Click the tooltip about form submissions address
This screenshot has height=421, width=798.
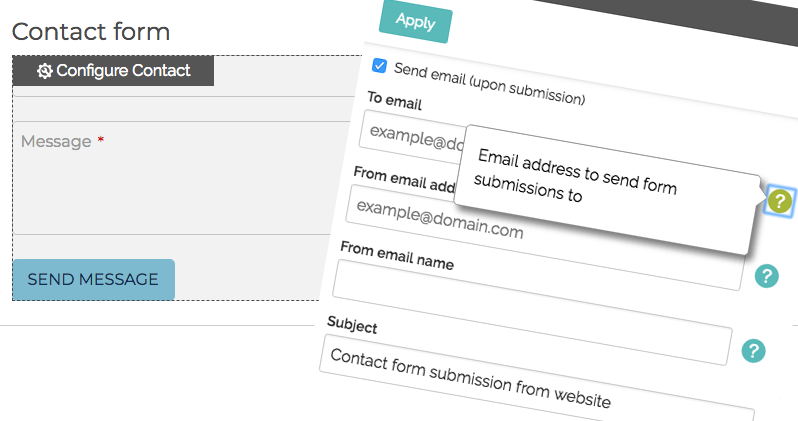coord(606,190)
